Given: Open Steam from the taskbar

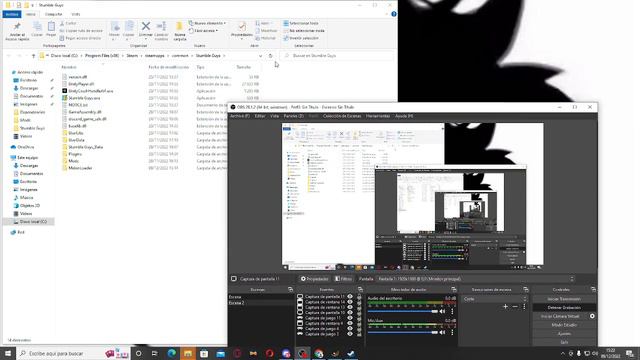Looking at the screenshot, I should point(351,353).
